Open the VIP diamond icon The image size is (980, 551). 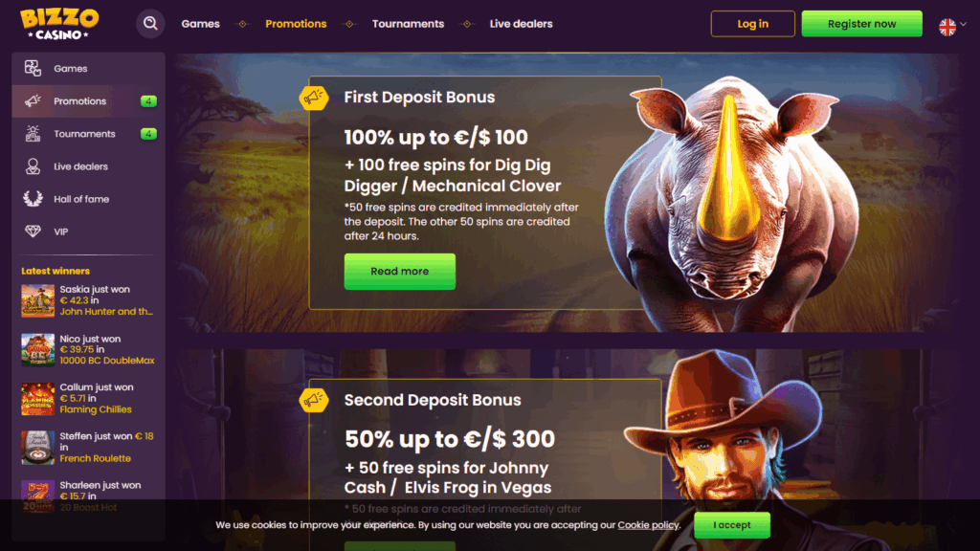click(x=33, y=231)
